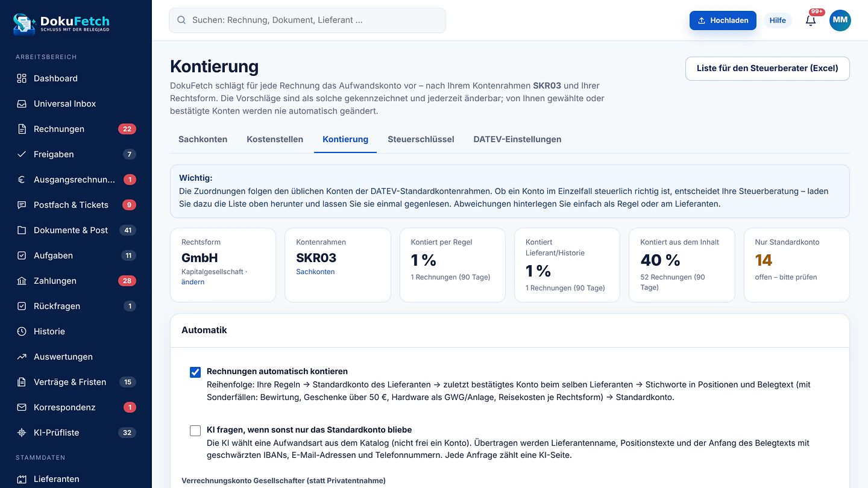
Task: Open the Hilfe button
Action: coord(778,20)
